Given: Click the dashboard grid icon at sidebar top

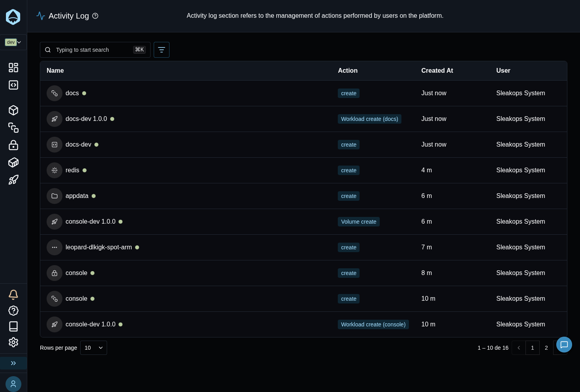Looking at the screenshot, I should (x=13, y=68).
